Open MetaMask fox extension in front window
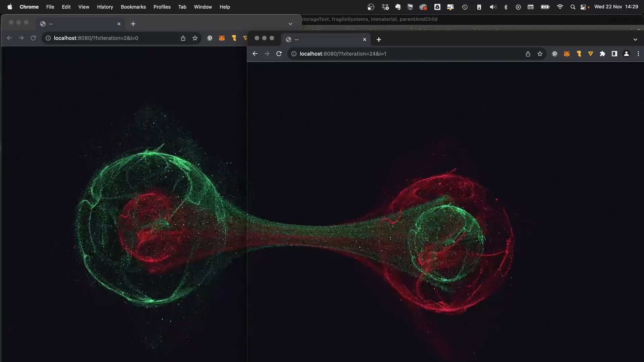 567,54
